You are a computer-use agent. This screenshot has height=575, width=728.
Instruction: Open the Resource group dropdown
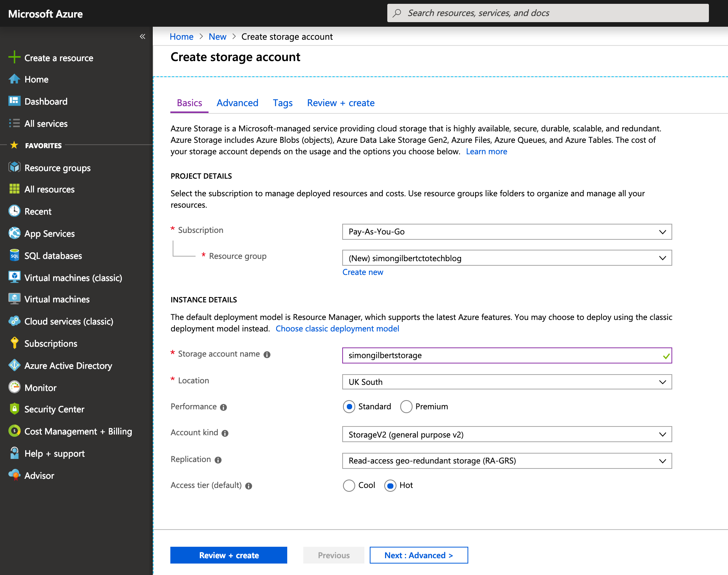pyautogui.click(x=507, y=258)
